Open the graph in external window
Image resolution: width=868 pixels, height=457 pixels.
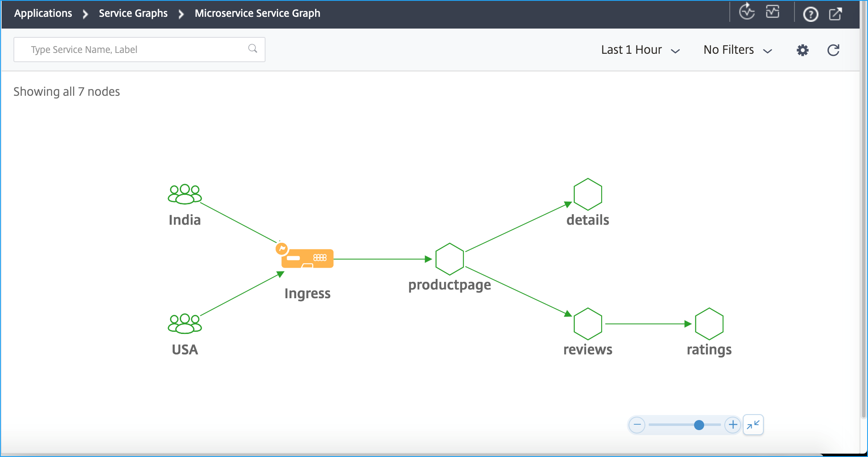(836, 14)
